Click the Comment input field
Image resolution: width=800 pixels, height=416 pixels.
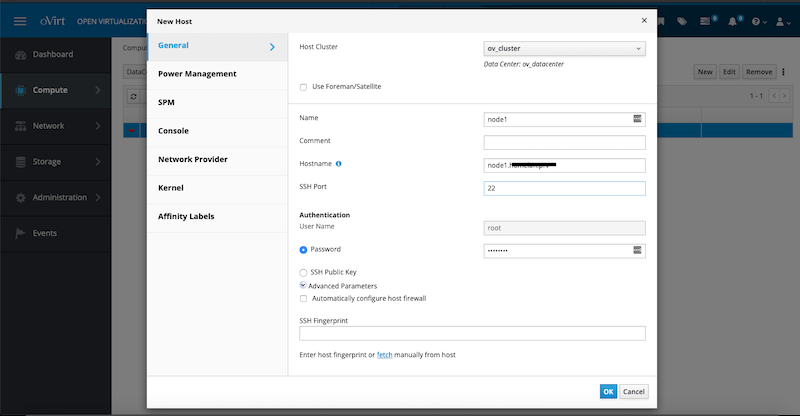pos(564,142)
